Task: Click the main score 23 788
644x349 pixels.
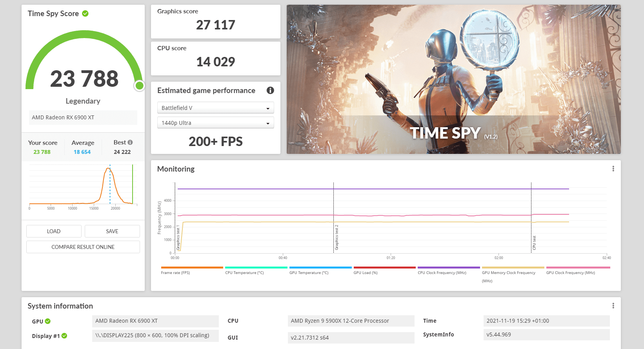Action: tap(84, 79)
